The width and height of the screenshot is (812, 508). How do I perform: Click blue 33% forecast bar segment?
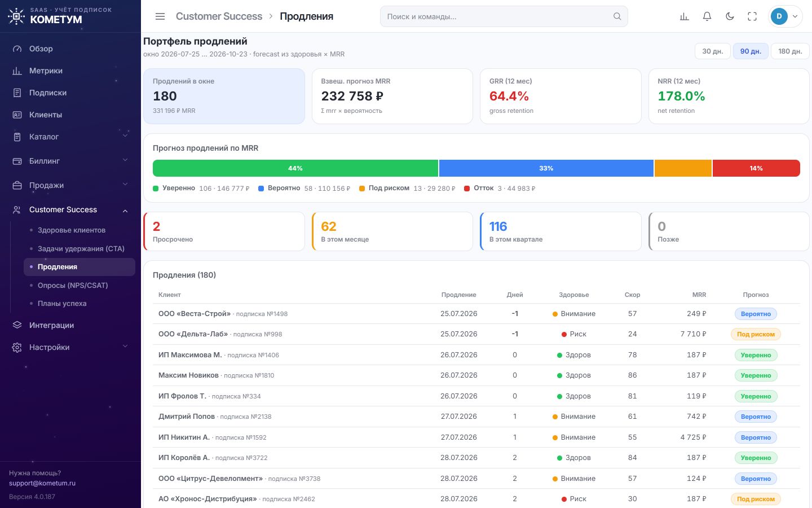[546, 168]
